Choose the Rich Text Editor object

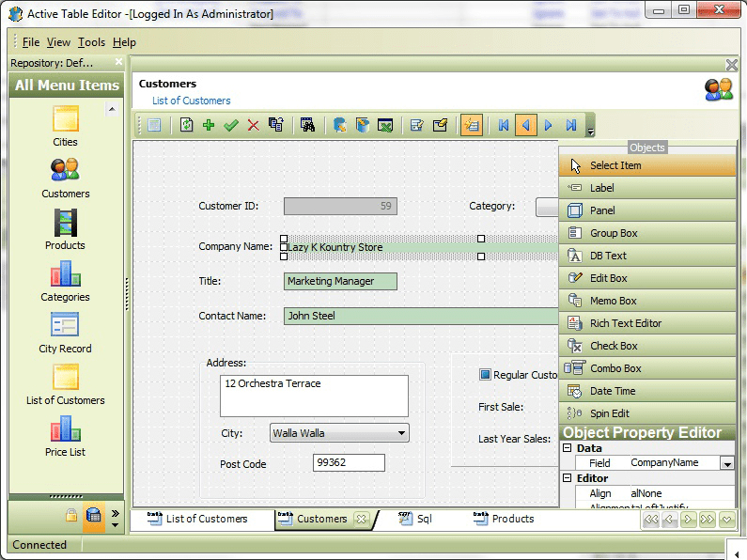pos(647,323)
